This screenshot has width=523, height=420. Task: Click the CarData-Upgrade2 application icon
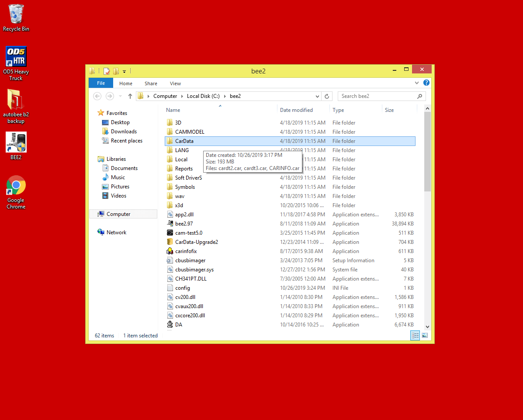pyautogui.click(x=170, y=242)
